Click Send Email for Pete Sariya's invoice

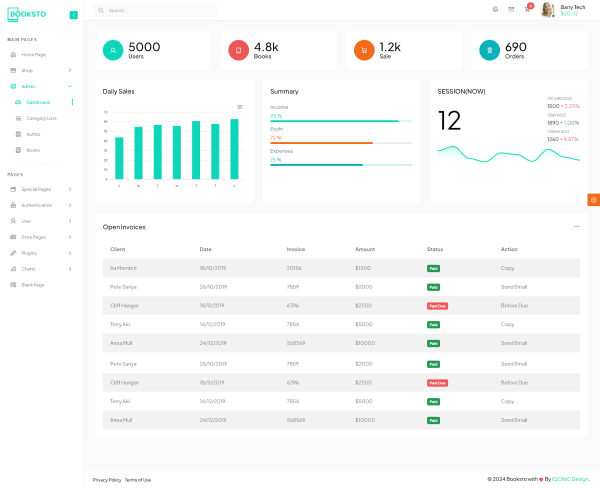point(514,286)
